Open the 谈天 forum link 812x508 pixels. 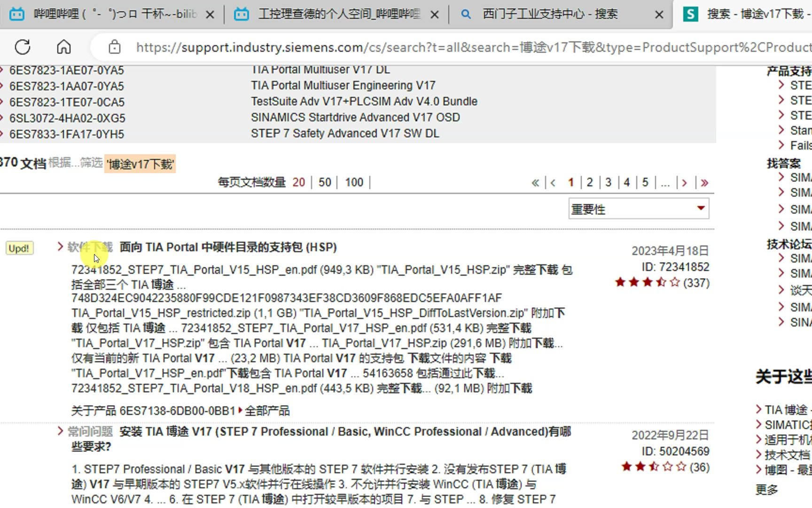[801, 290]
